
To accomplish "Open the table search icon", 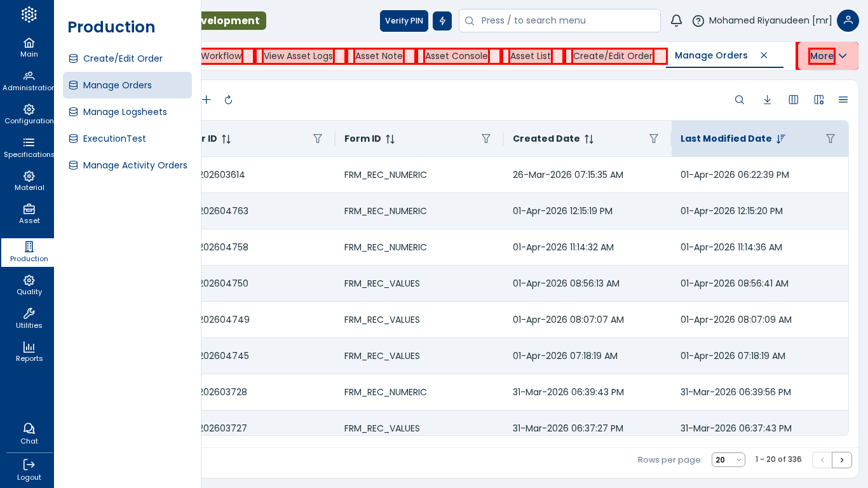I will [x=740, y=100].
